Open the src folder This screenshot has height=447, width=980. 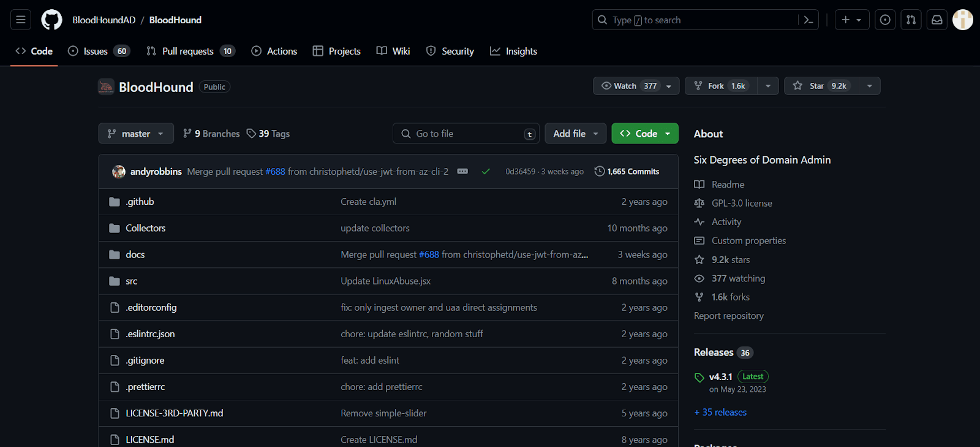[132, 281]
